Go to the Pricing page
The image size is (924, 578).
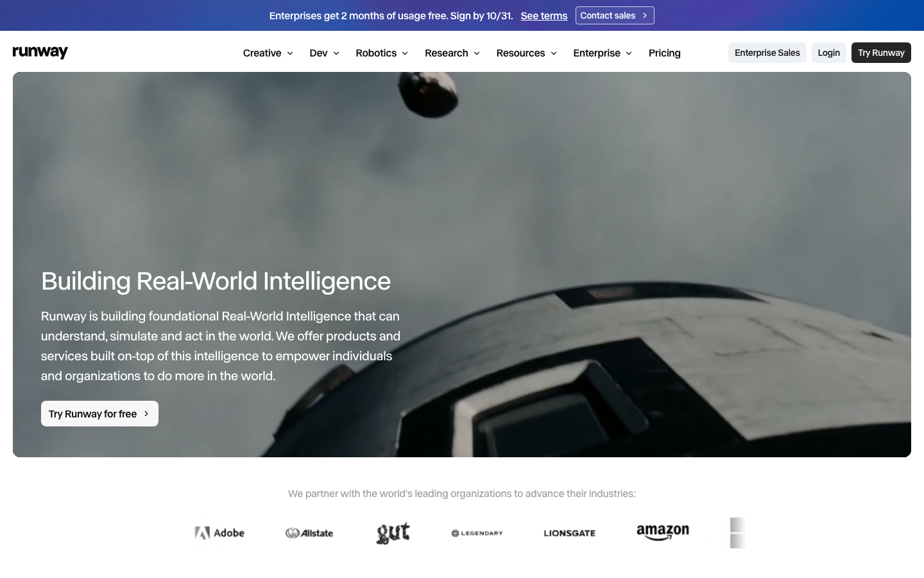pyautogui.click(x=665, y=53)
